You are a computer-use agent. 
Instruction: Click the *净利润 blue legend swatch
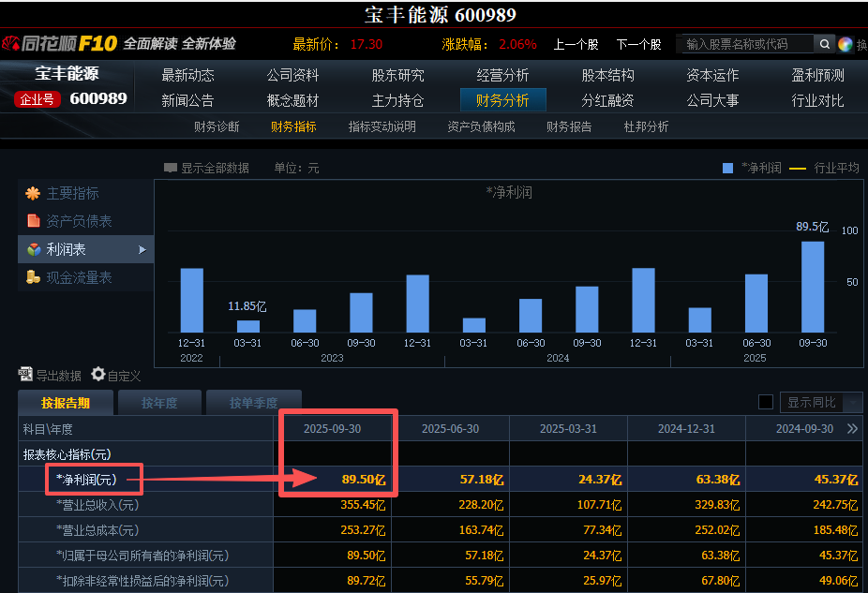727,168
